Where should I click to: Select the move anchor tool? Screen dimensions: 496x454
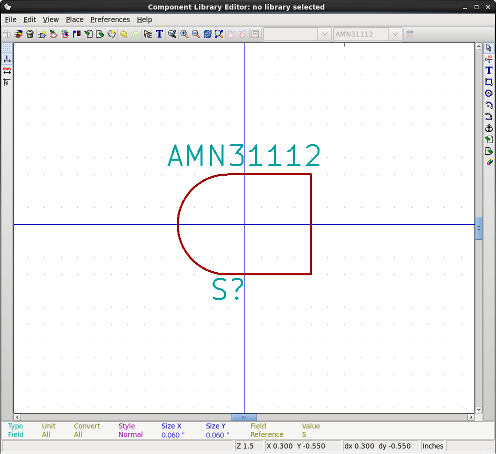point(489,128)
